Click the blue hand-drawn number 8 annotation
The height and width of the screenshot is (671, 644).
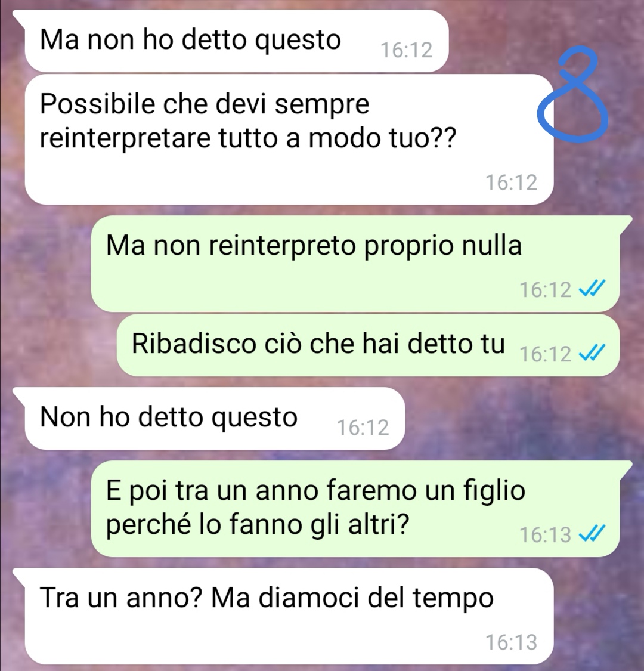tap(574, 95)
